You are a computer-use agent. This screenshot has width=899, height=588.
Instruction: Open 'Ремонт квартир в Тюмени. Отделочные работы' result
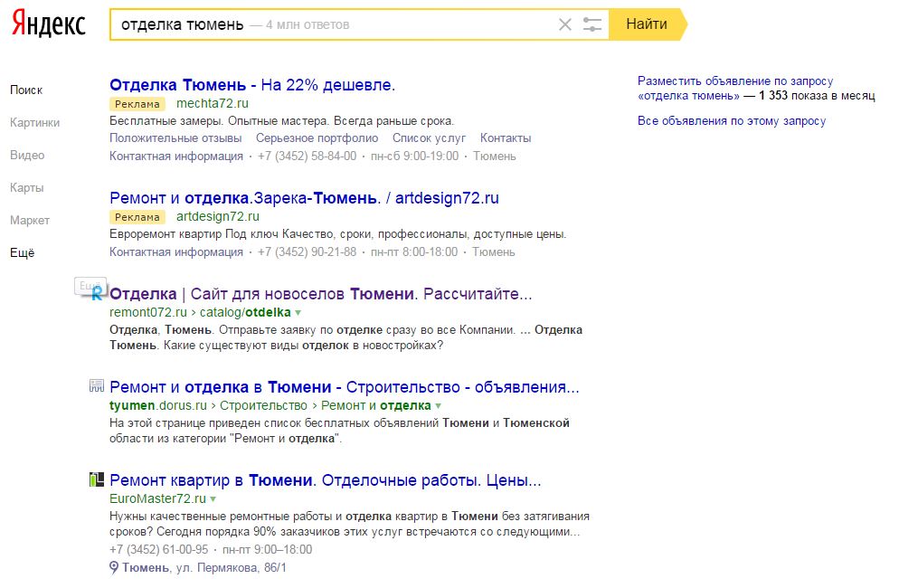pyautogui.click(x=326, y=480)
